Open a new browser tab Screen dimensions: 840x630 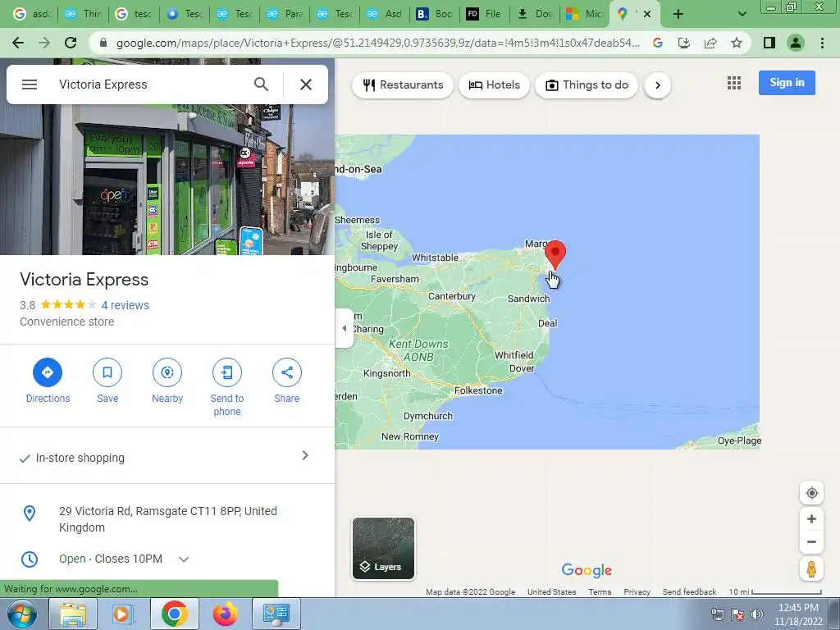(x=678, y=15)
